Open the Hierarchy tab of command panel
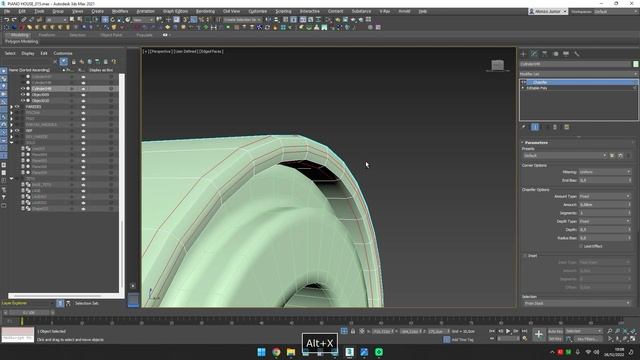Viewport: 640px width, 360px height. pos(544,54)
